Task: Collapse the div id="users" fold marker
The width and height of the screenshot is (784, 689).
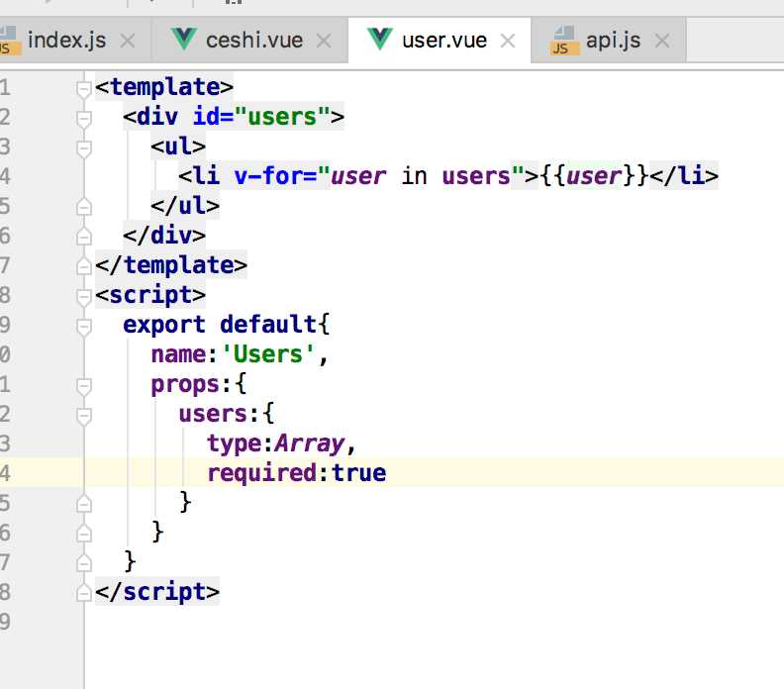Action: (x=84, y=119)
